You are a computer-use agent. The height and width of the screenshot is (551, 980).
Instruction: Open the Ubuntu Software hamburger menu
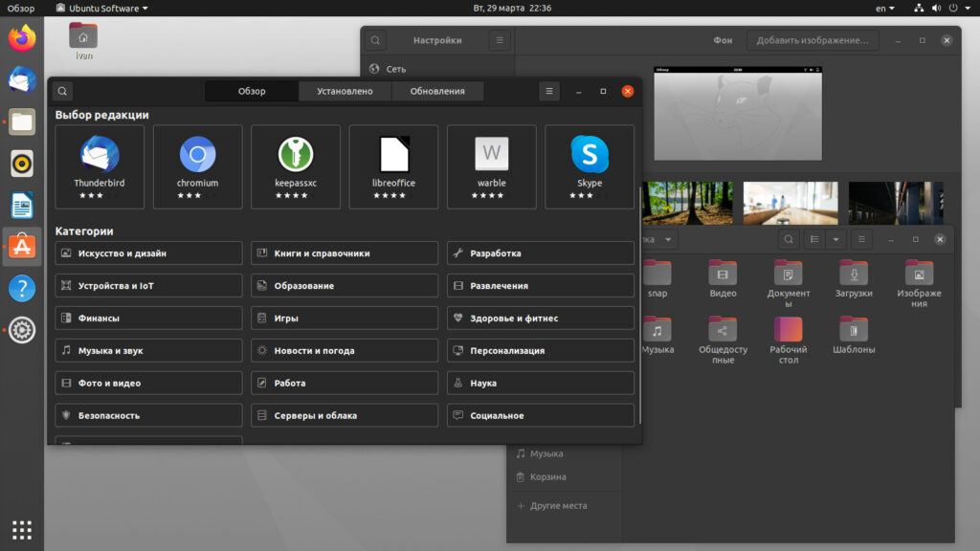pyautogui.click(x=548, y=92)
